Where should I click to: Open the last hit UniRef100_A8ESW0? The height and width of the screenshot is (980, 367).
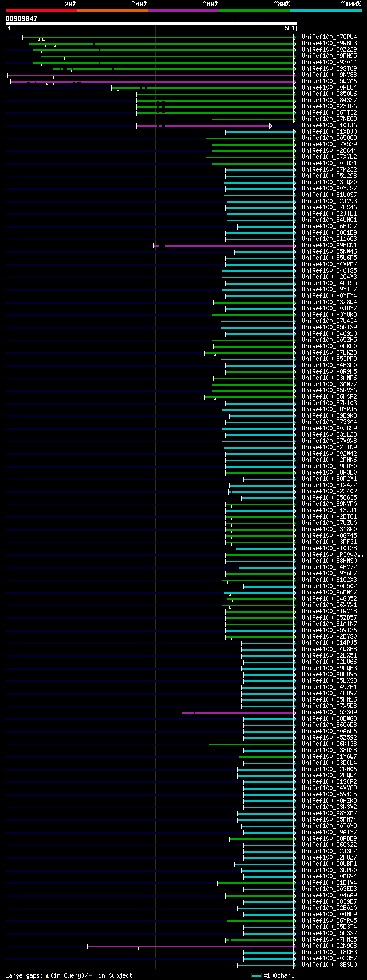[x=329, y=965]
